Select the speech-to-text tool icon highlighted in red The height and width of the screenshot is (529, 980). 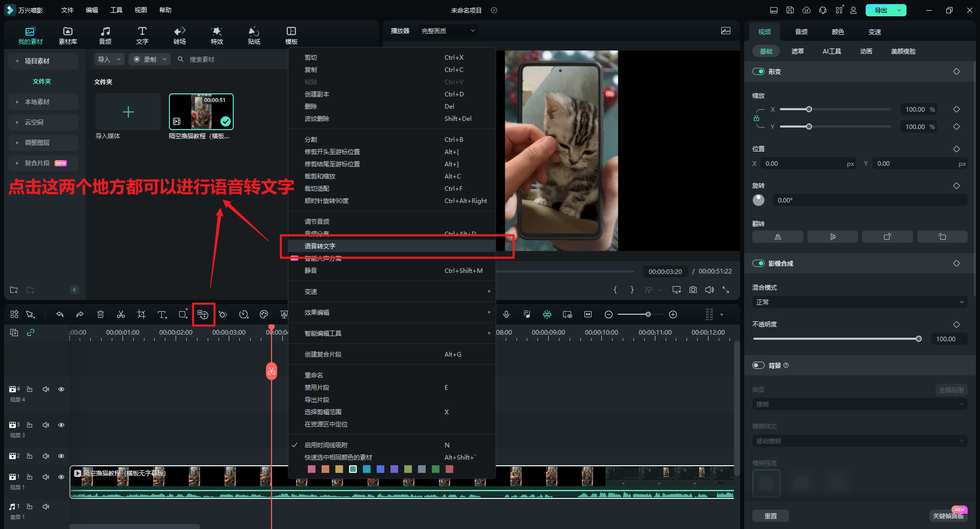tap(203, 314)
